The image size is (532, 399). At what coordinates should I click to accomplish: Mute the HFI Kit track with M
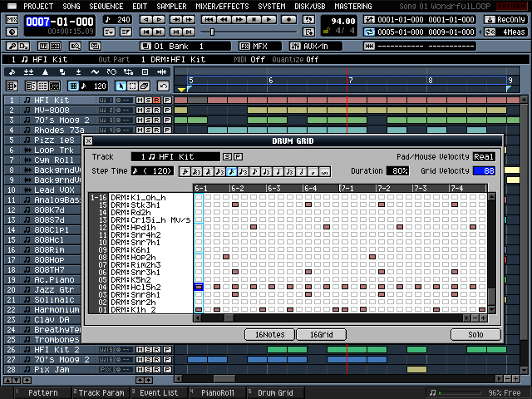140,101
